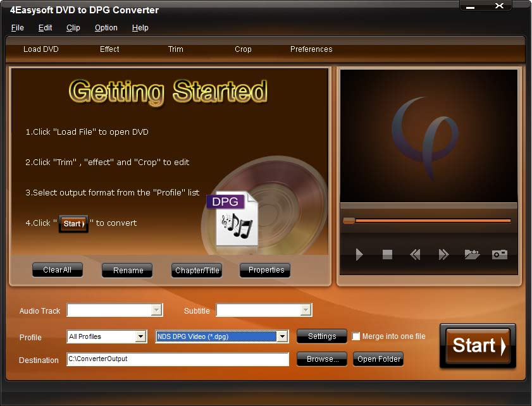The width and height of the screenshot is (532, 406).
Task: Click Load DVD on the toolbar
Action: [41, 49]
